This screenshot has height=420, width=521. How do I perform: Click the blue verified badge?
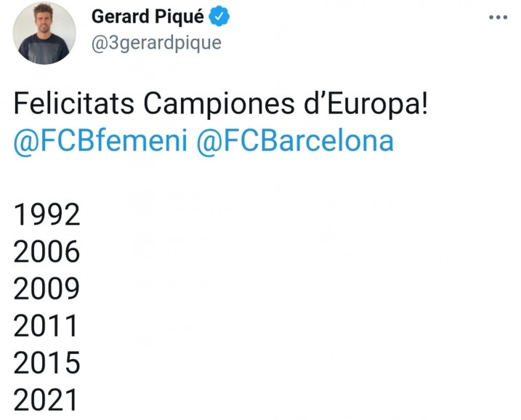(x=219, y=16)
